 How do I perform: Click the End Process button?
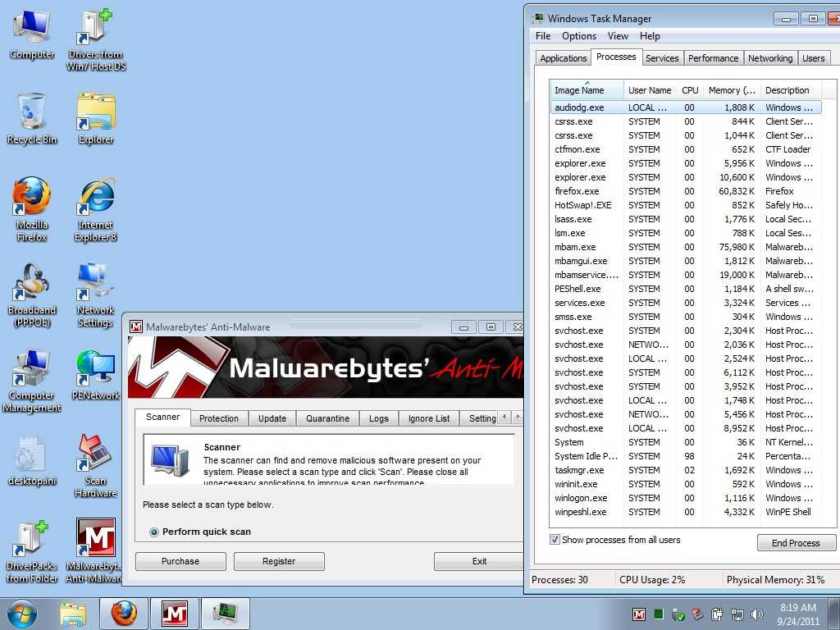[796, 543]
